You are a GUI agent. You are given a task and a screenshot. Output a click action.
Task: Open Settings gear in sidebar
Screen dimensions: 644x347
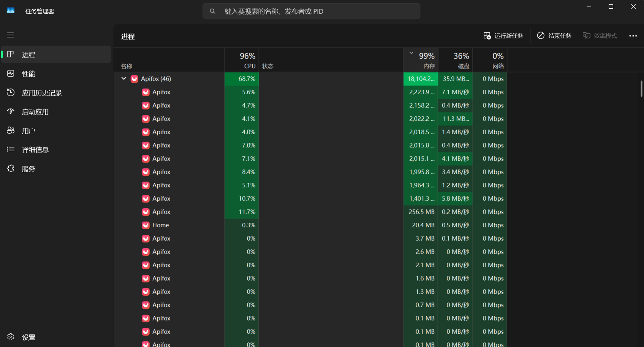tap(11, 337)
